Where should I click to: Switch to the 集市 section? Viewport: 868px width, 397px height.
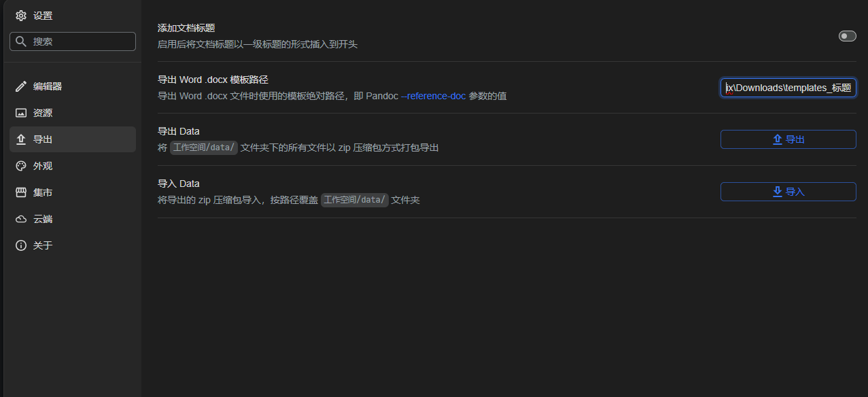pos(42,192)
